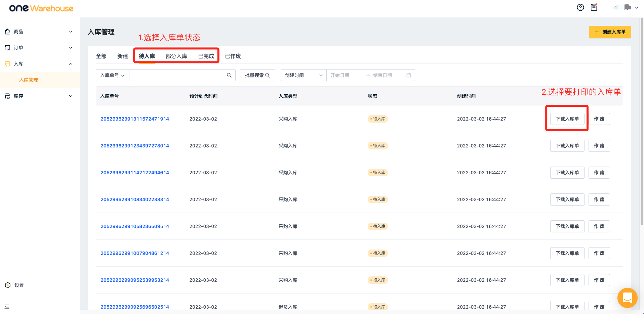Click the 退货入库 type cell
This screenshot has width=644, height=314.
(288, 307)
